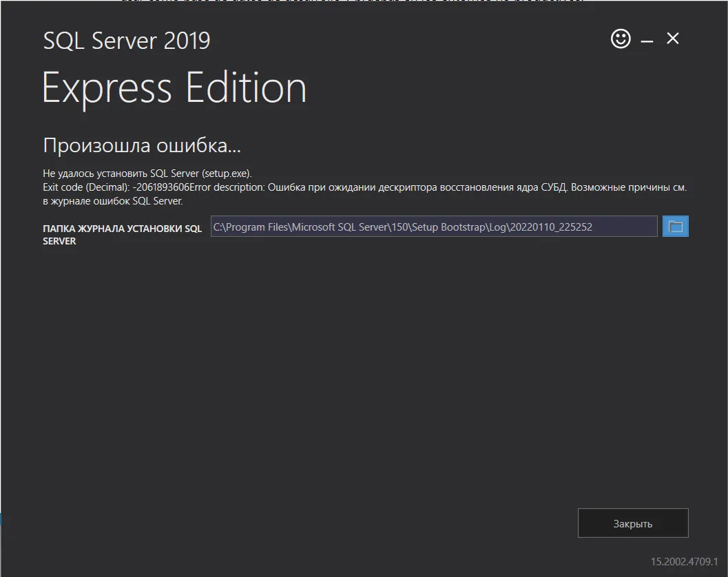The width and height of the screenshot is (728, 577).
Task: Click the Не удалось установить SQL Server message
Action: click(x=147, y=174)
